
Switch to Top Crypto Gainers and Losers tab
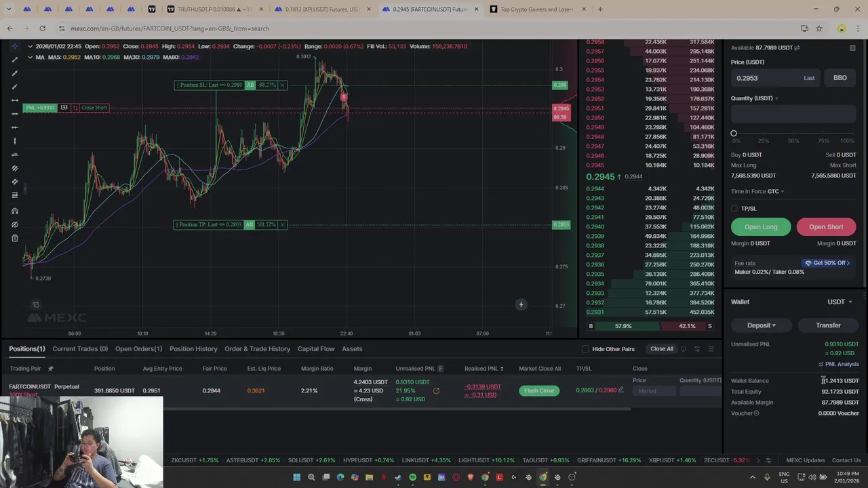pos(537,9)
